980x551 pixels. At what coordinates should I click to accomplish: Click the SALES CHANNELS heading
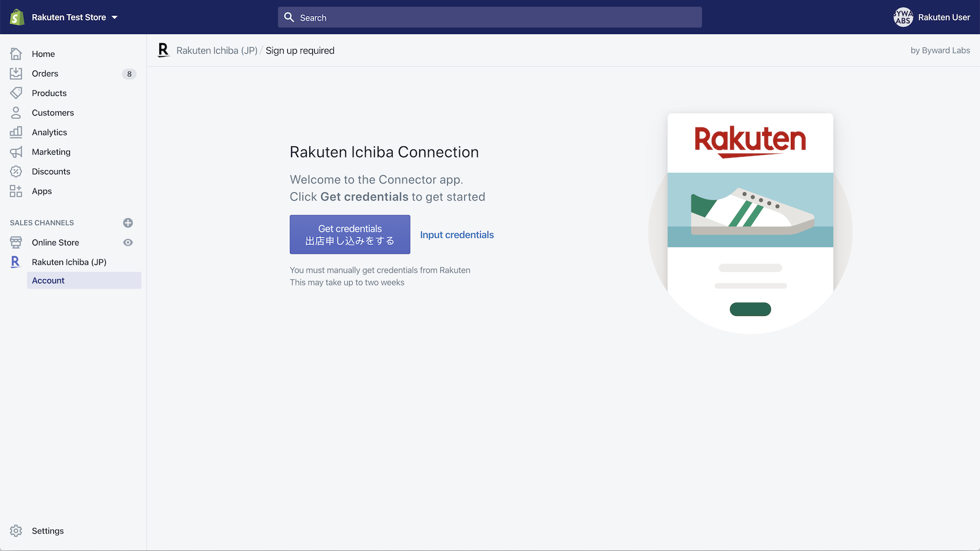click(42, 223)
